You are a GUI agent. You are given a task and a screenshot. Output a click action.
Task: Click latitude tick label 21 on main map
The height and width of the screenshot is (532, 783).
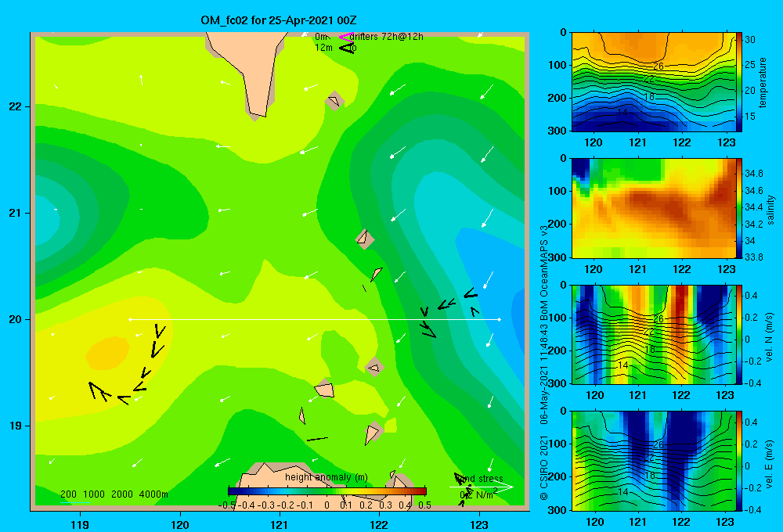pos(16,213)
